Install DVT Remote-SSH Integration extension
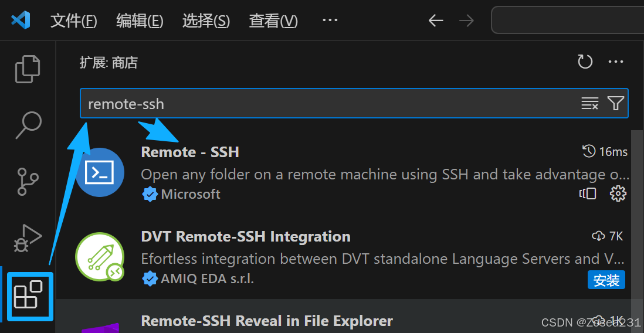 606,280
